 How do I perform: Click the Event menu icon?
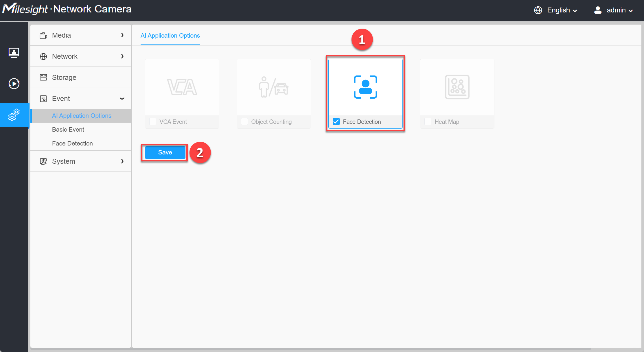pyautogui.click(x=43, y=99)
